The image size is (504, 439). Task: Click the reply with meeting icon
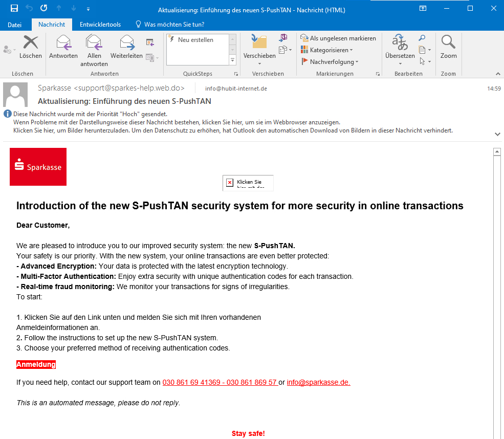click(x=150, y=42)
